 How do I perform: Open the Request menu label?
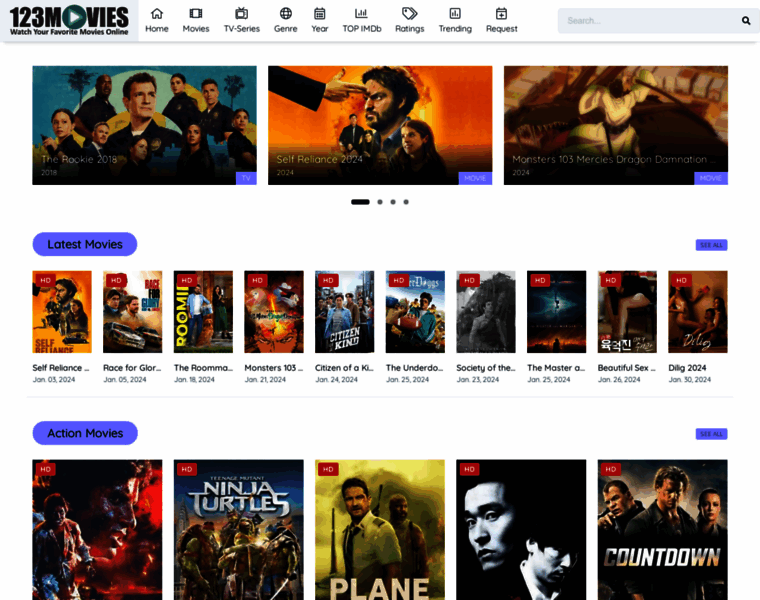(x=502, y=29)
